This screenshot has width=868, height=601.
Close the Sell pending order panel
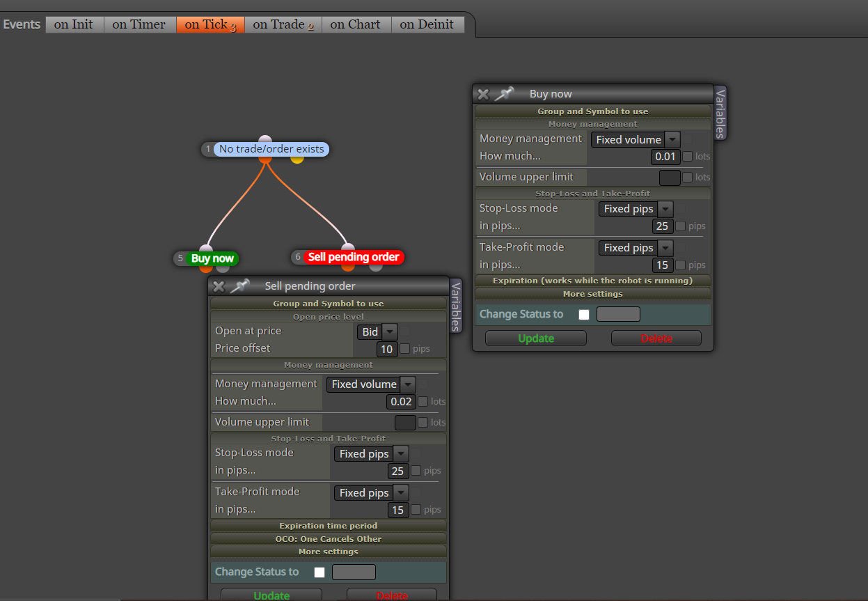tap(219, 286)
